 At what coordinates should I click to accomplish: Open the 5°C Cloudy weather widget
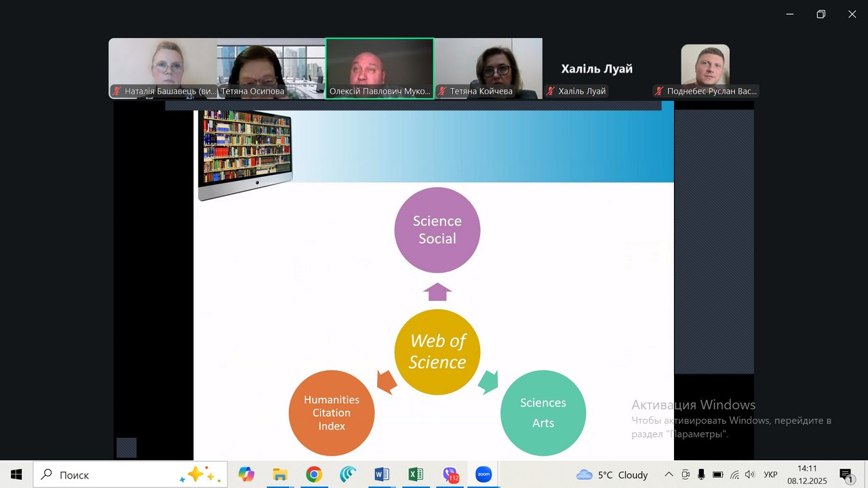(612, 474)
